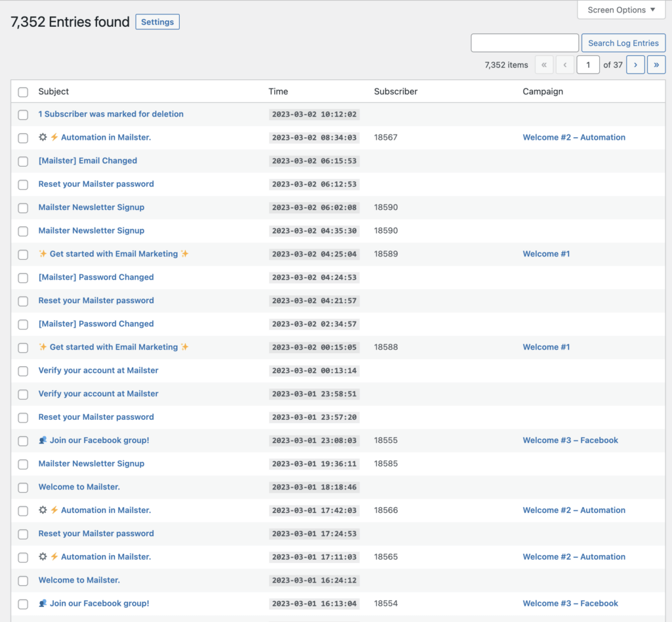The height and width of the screenshot is (622, 672).
Task: Open the Settings button beside entries count
Action: pyautogui.click(x=157, y=22)
